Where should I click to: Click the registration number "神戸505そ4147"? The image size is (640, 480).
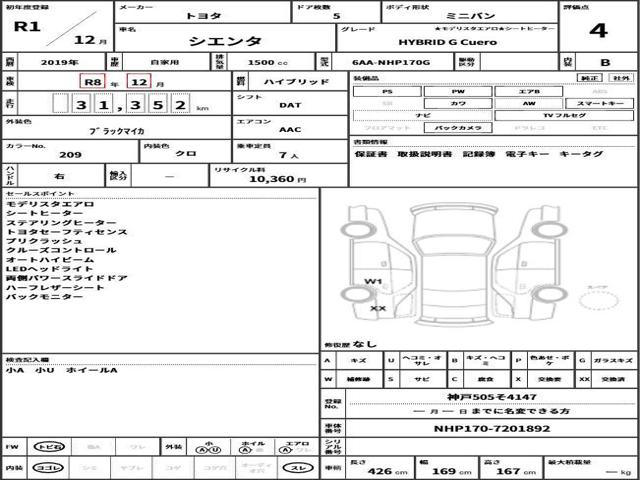[x=491, y=397]
